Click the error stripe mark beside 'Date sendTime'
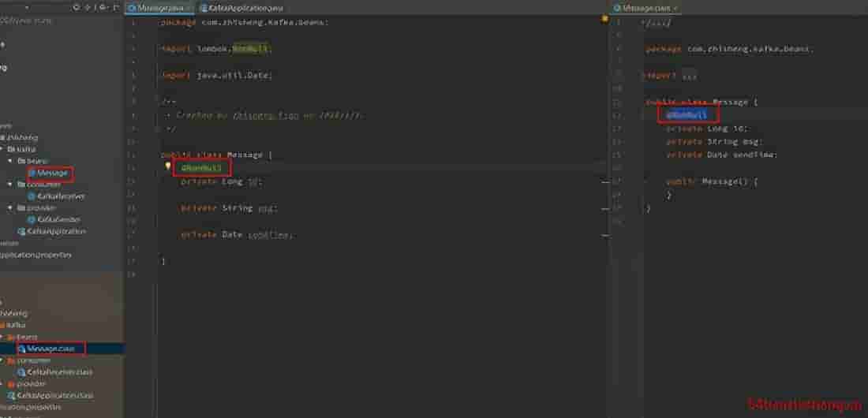The image size is (868, 418). pyautogui.click(x=605, y=235)
